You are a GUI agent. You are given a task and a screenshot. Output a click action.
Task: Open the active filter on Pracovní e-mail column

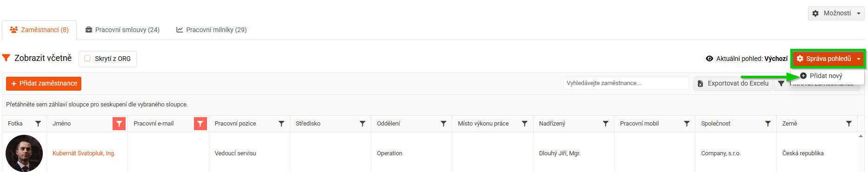tap(200, 124)
